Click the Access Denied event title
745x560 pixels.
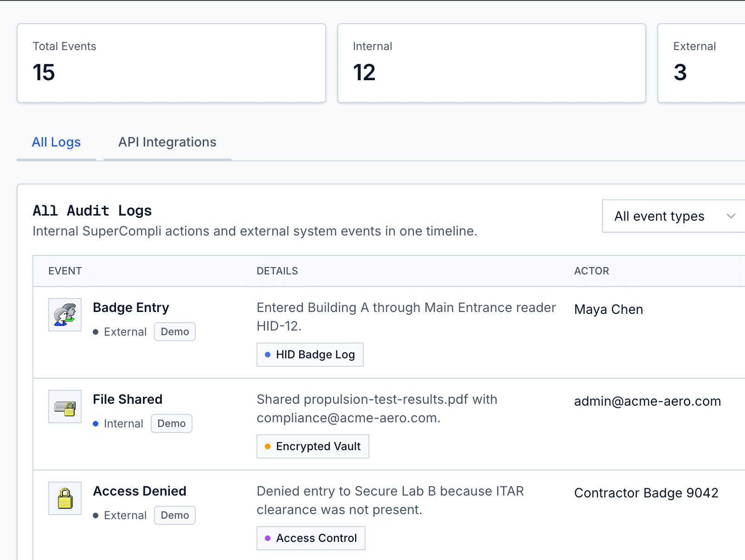point(140,491)
